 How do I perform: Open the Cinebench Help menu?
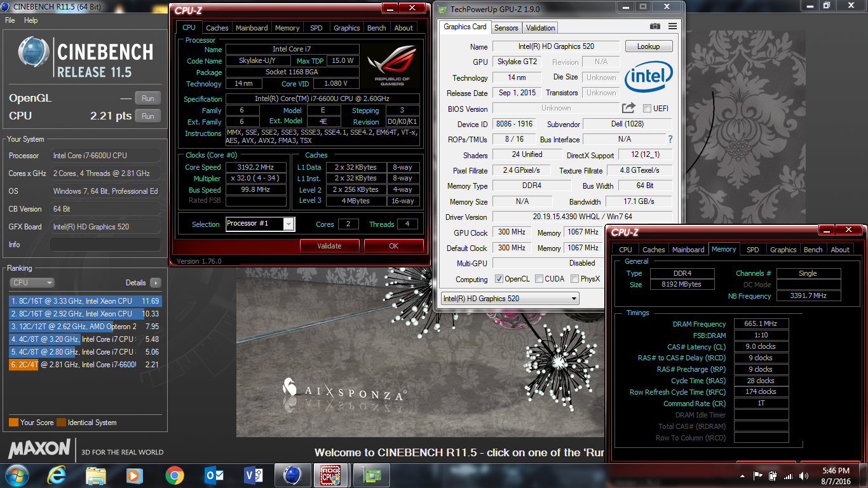(31, 20)
